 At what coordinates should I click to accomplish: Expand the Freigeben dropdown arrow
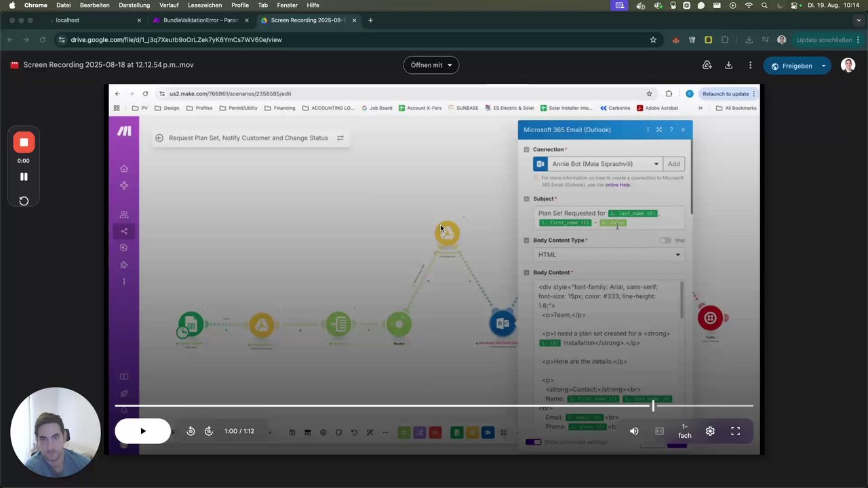coord(823,66)
